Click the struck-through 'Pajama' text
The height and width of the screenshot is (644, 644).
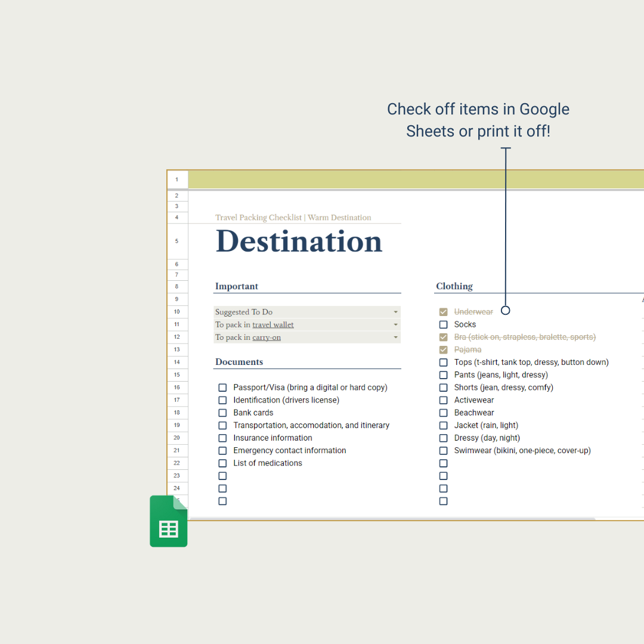click(467, 350)
